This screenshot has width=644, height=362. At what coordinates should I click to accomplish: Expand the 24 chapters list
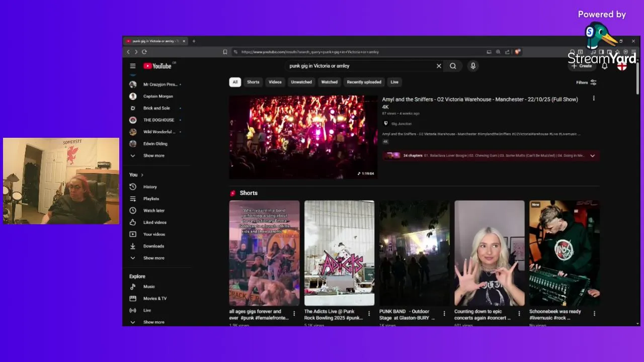[592, 156]
